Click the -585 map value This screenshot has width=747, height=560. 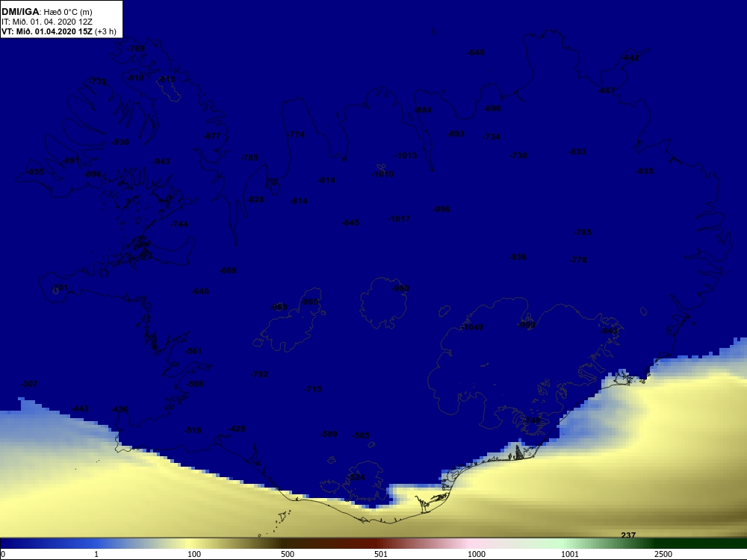(361, 435)
